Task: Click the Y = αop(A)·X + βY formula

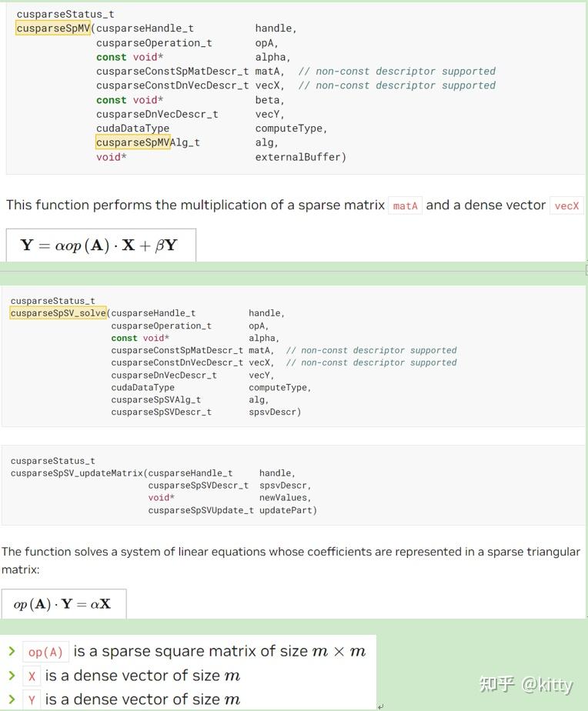Action: (x=99, y=245)
